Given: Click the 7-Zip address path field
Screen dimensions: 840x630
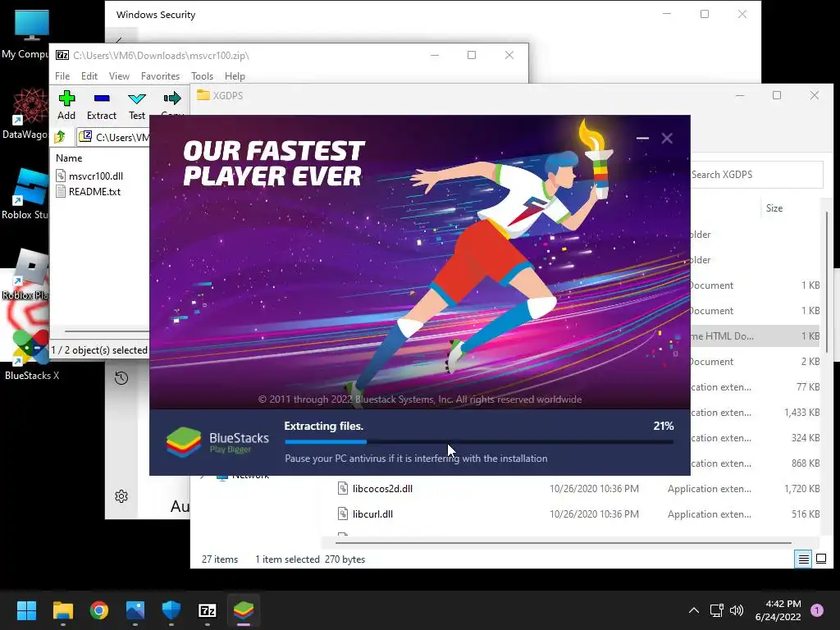Looking at the screenshot, I should [114, 137].
